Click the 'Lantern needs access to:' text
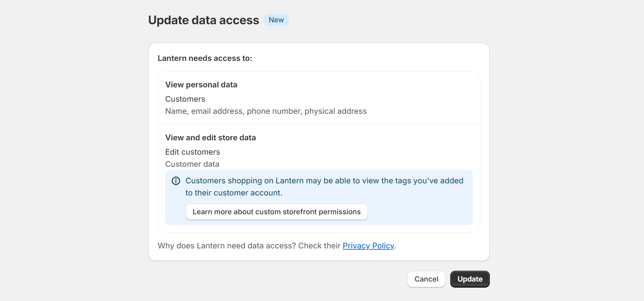Screen dimensions: 644x301 pyautogui.click(x=205, y=58)
